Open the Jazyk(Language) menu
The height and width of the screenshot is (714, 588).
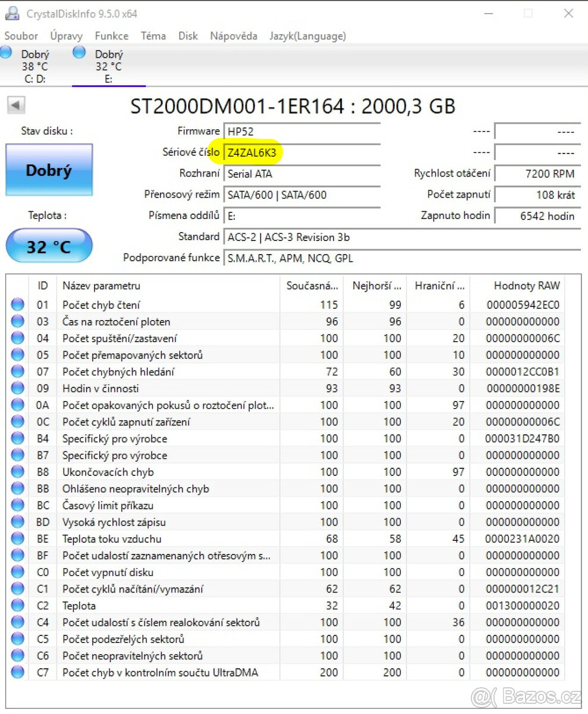tap(307, 36)
